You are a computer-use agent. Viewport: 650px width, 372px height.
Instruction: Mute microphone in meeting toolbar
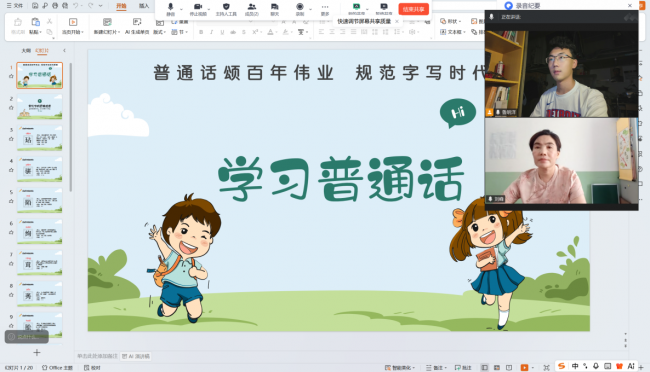coord(170,9)
